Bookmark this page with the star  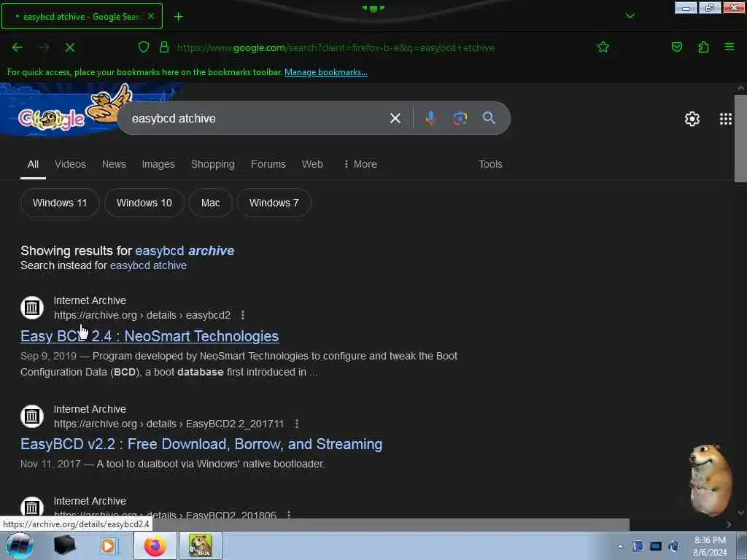click(x=603, y=47)
